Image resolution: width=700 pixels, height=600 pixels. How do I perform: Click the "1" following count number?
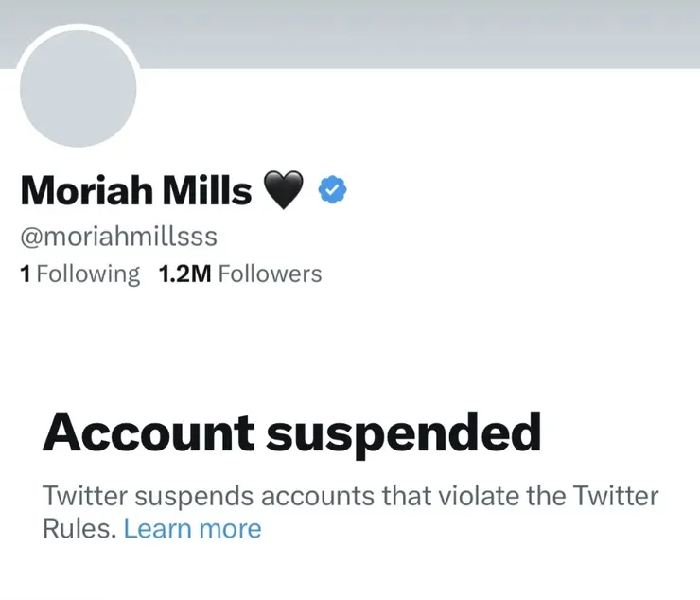pyautogui.click(x=26, y=274)
